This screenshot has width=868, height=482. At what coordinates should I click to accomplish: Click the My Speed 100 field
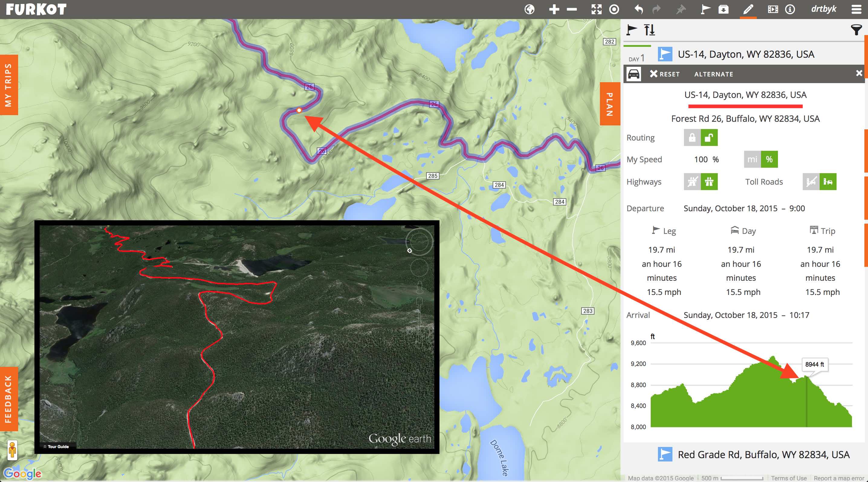(701, 159)
